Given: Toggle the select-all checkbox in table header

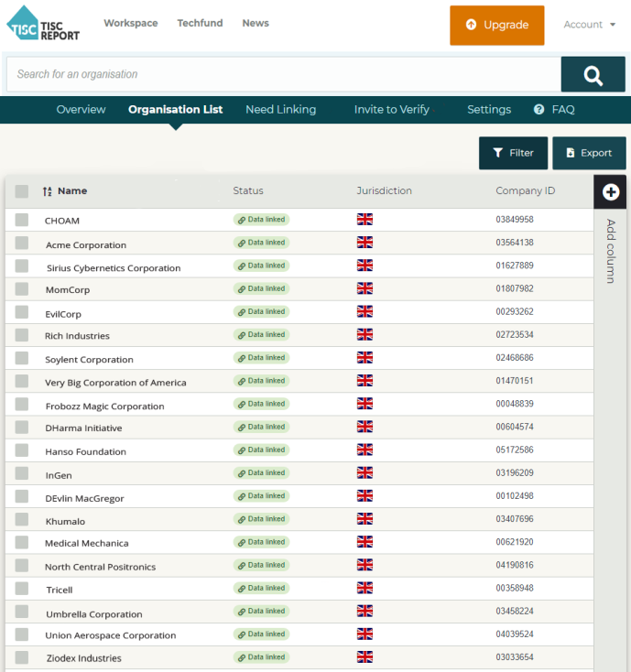Looking at the screenshot, I should [22, 191].
